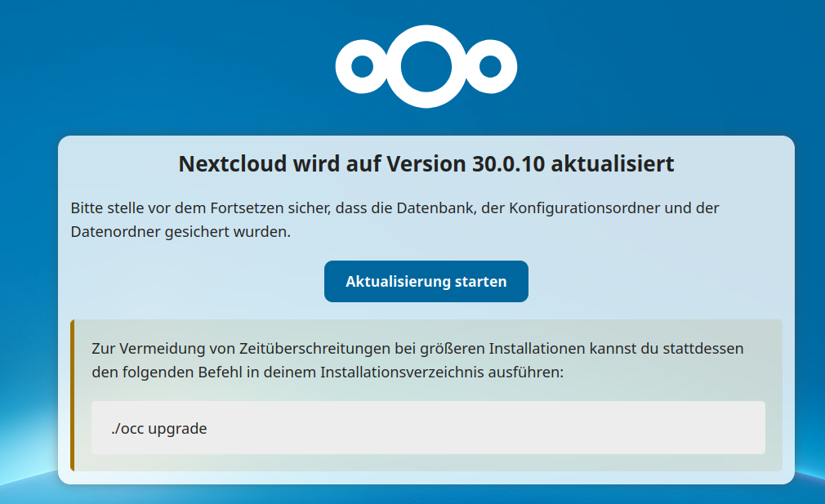Click the word Datenbank in the backup notice
This screenshot has width=825, height=504.
point(438,207)
